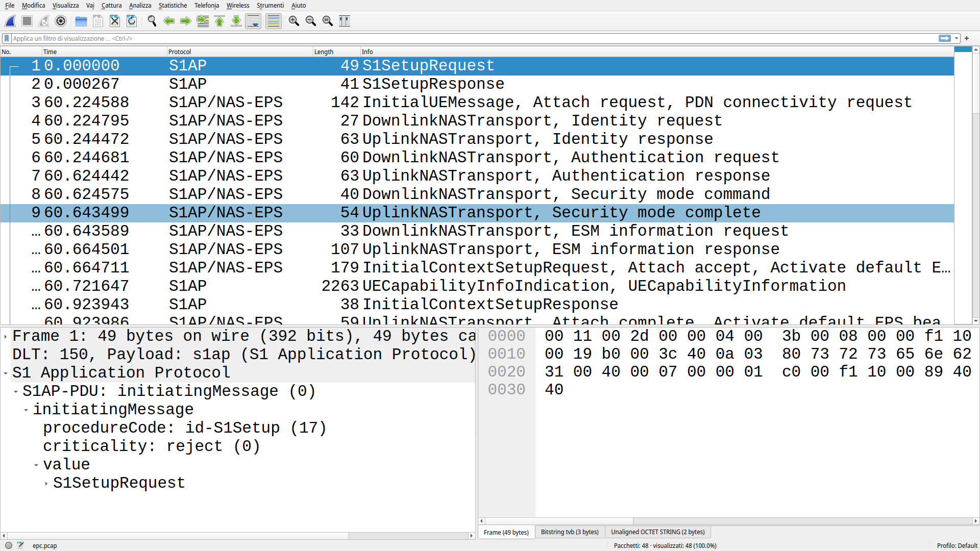The image size is (980, 551).
Task: Reset text zoom to normal size
Action: pyautogui.click(x=328, y=21)
